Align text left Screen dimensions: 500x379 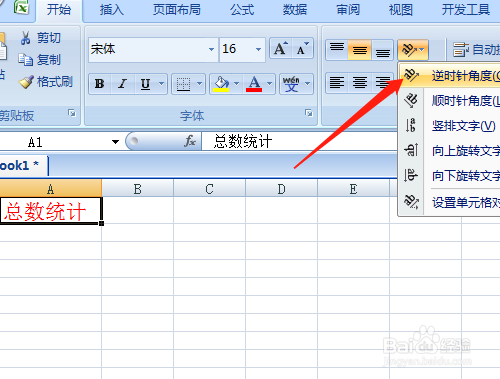[337, 82]
